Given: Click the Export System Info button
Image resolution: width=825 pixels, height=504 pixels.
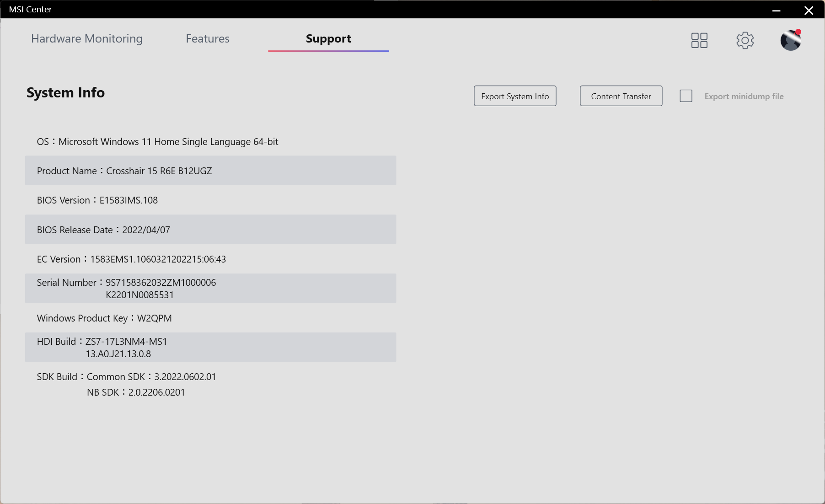Looking at the screenshot, I should point(515,96).
